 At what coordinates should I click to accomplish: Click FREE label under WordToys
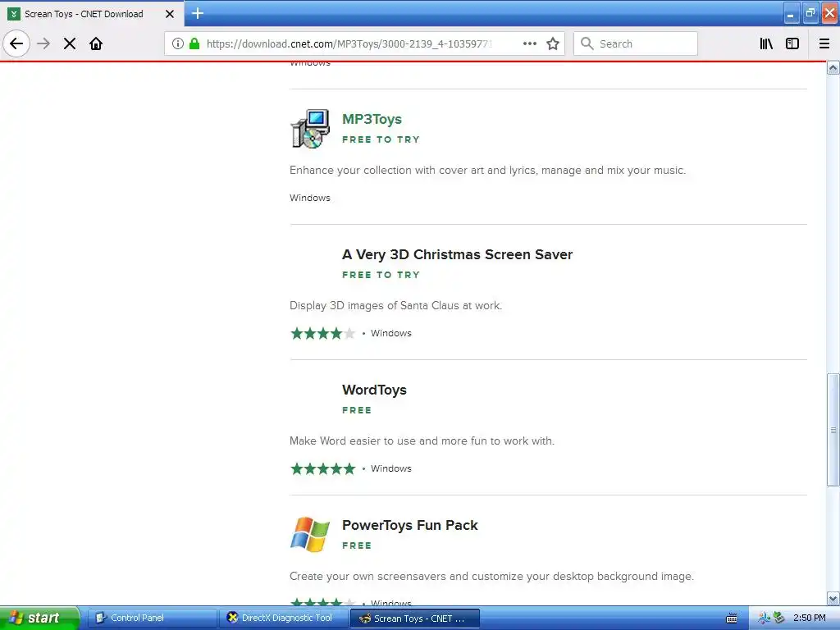(357, 410)
